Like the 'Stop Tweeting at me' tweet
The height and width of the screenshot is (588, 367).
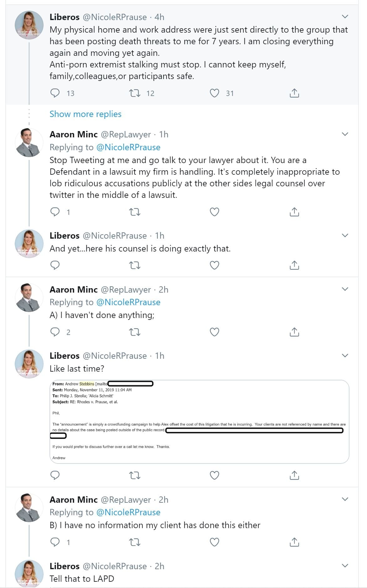tap(214, 212)
